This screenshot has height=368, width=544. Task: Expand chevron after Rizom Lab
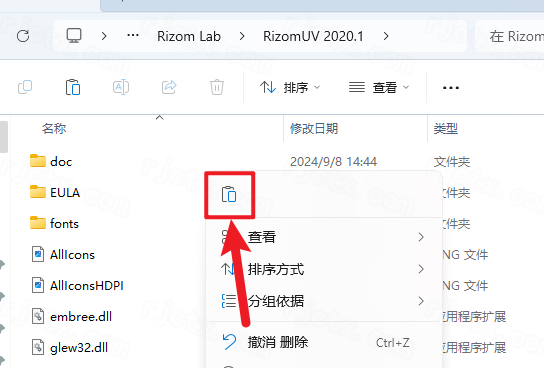point(242,36)
